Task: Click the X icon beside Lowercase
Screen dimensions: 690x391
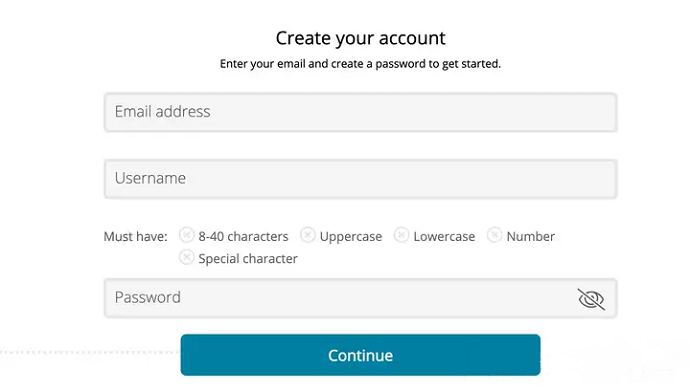Action: tap(401, 235)
